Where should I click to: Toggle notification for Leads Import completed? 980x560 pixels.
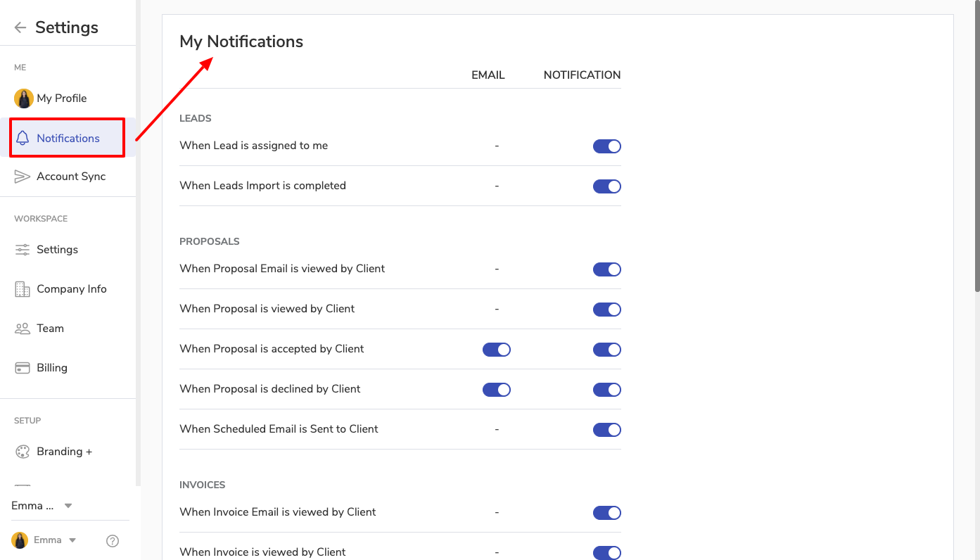606,186
